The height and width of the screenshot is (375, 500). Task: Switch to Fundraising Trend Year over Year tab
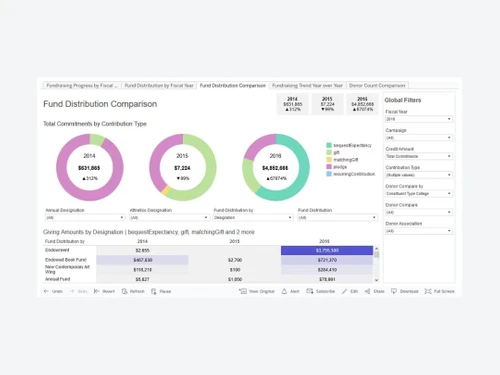pyautogui.click(x=307, y=86)
